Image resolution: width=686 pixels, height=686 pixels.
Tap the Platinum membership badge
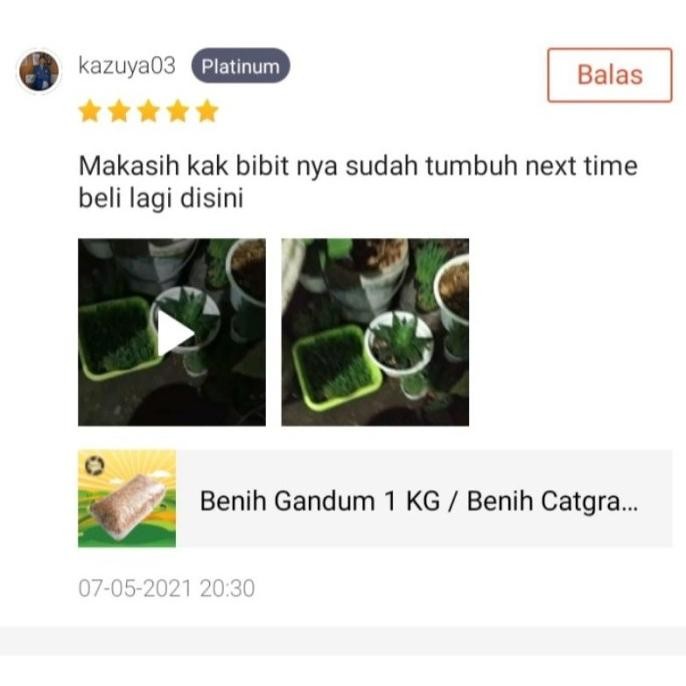[241, 66]
